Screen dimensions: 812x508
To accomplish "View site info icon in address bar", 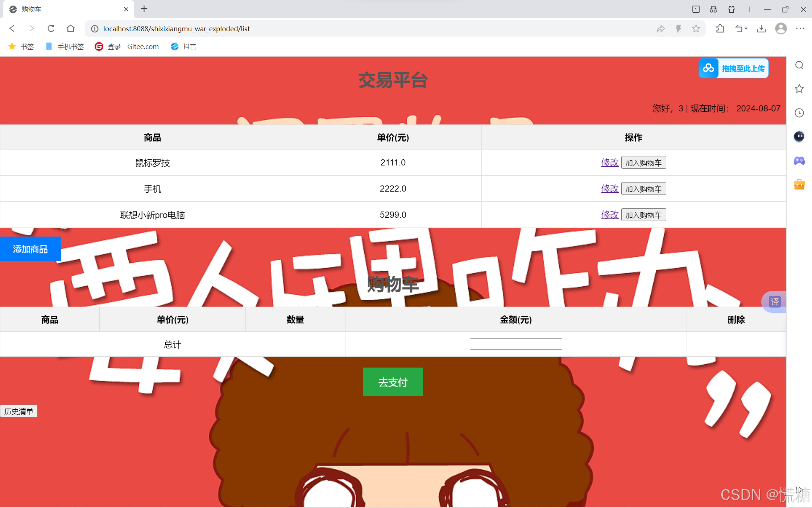I will pos(95,29).
